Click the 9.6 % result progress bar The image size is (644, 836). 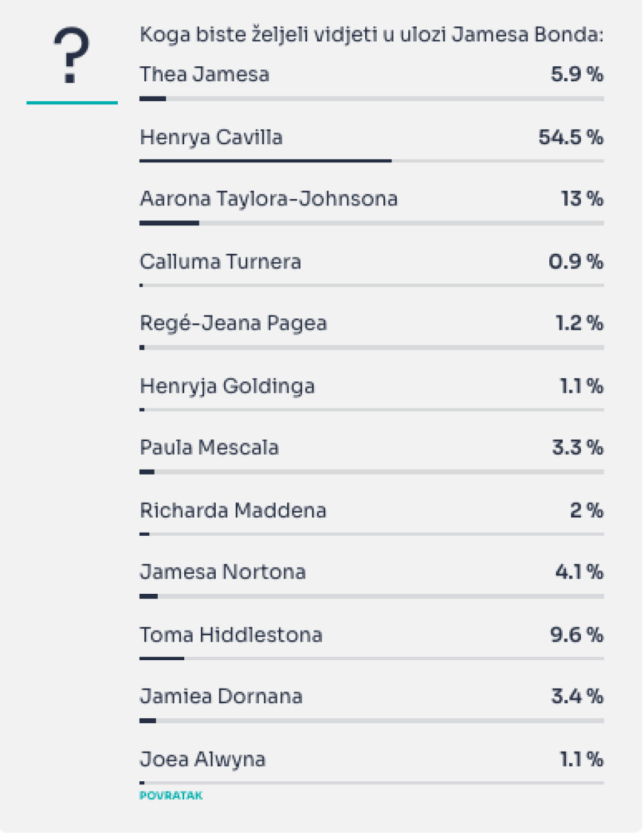click(372, 658)
